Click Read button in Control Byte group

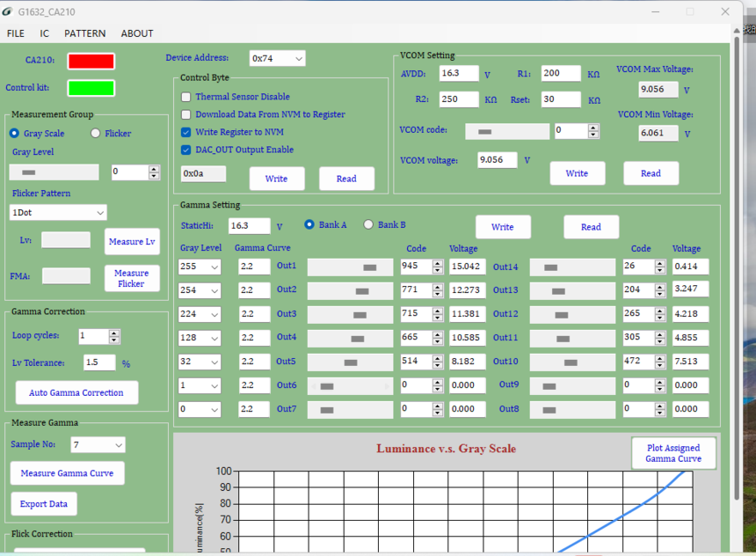point(346,179)
